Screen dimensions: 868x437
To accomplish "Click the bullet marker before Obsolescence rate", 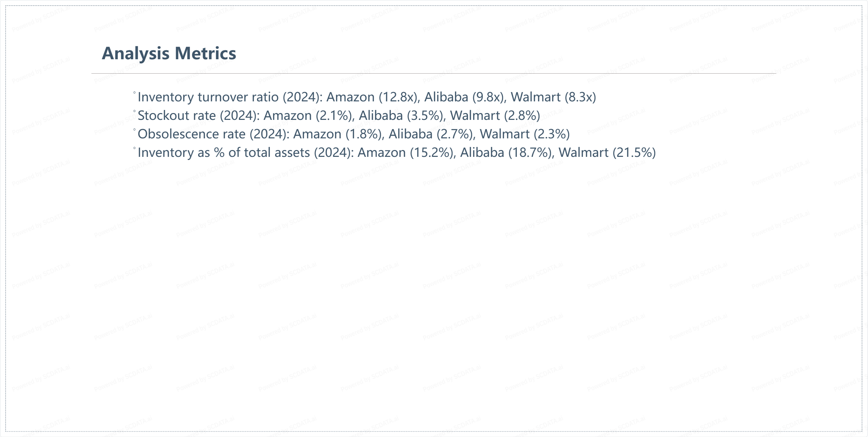I will pyautogui.click(x=135, y=130).
